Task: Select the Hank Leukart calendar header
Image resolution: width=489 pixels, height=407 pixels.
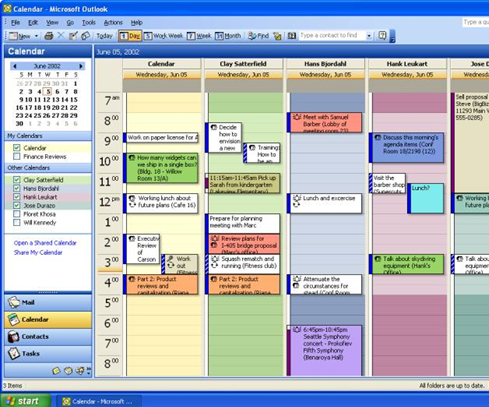Action: pos(407,64)
